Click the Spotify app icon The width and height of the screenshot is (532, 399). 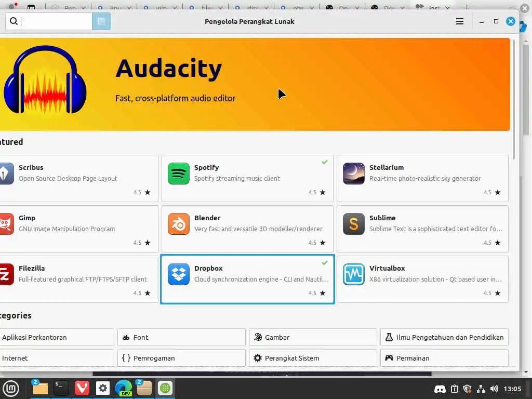(179, 174)
